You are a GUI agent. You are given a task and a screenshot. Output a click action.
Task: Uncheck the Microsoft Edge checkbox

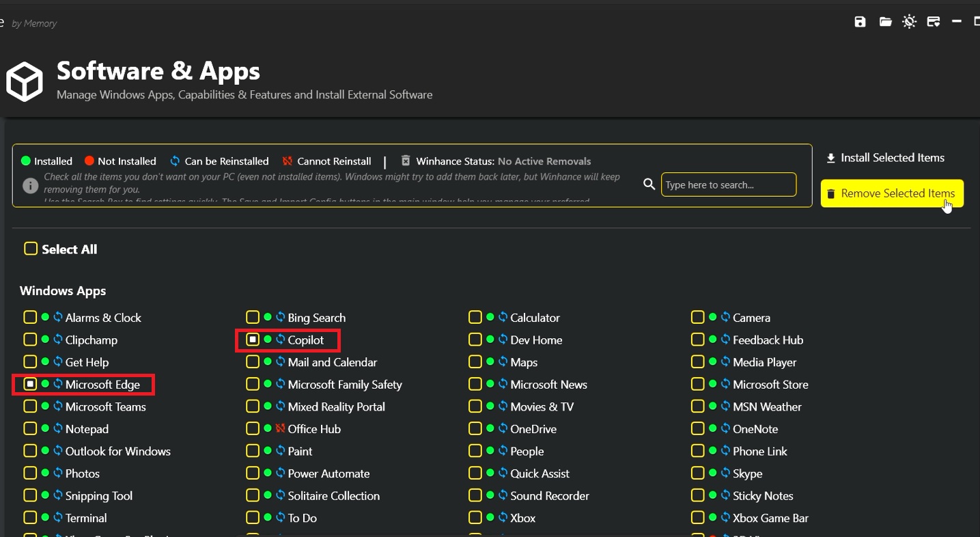pos(30,385)
